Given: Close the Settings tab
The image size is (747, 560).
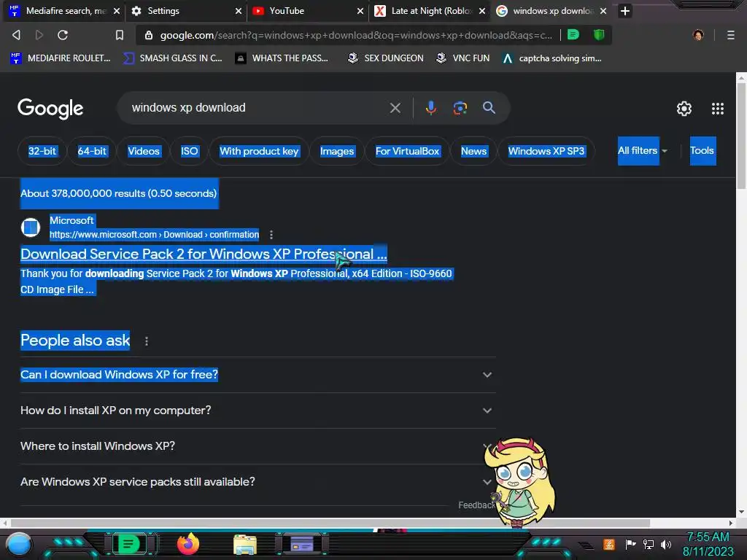Looking at the screenshot, I should click(x=239, y=11).
